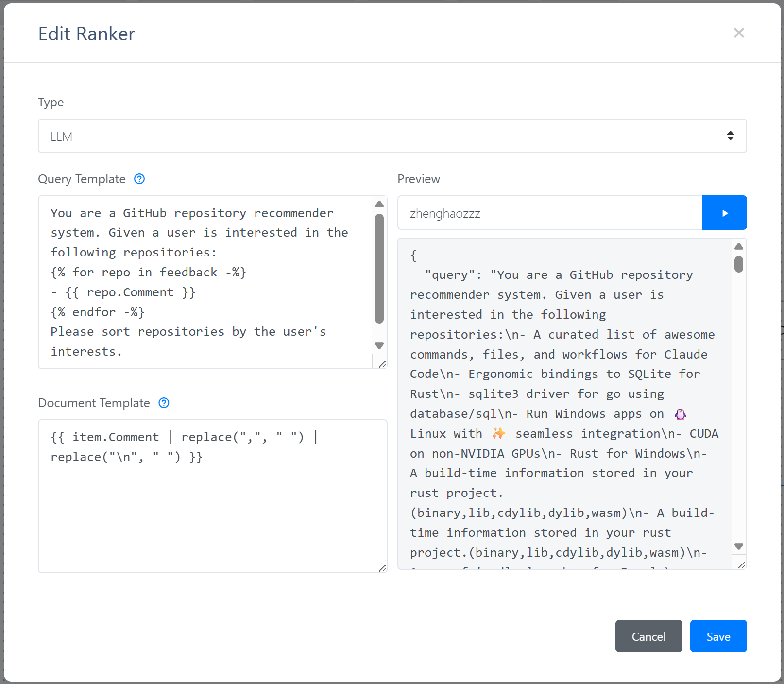Save the ranker settings

(x=718, y=636)
